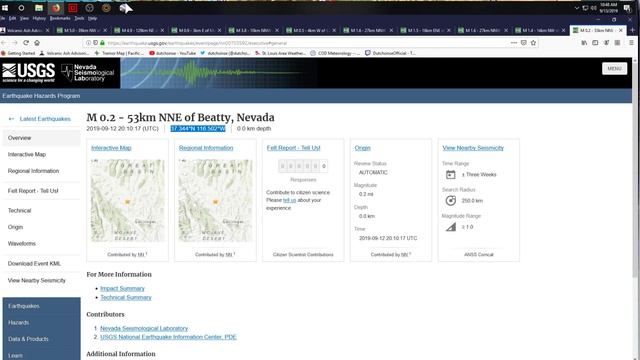Switch to the M 5.0 - 39km tab

[82, 30]
